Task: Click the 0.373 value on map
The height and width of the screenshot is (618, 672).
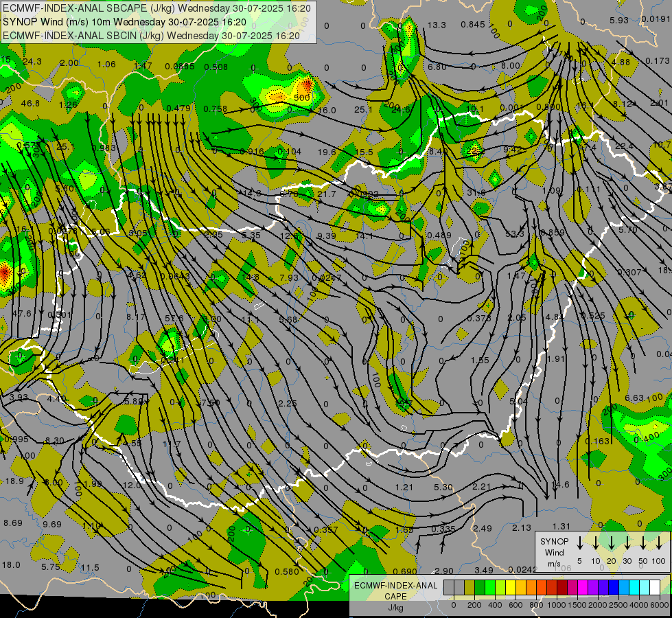Action: pos(479,318)
